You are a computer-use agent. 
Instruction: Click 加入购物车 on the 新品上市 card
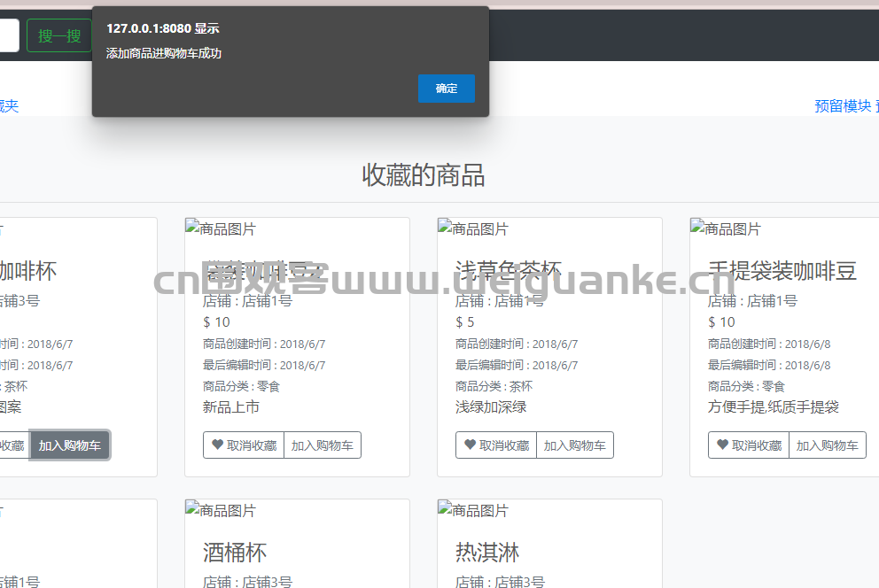click(323, 445)
